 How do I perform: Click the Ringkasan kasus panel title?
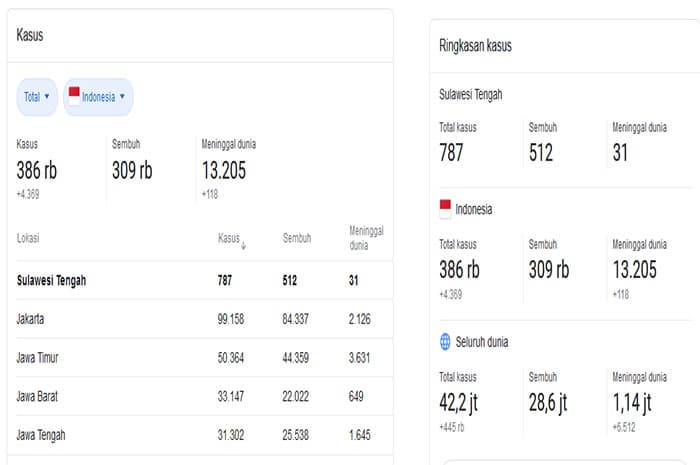coord(475,46)
